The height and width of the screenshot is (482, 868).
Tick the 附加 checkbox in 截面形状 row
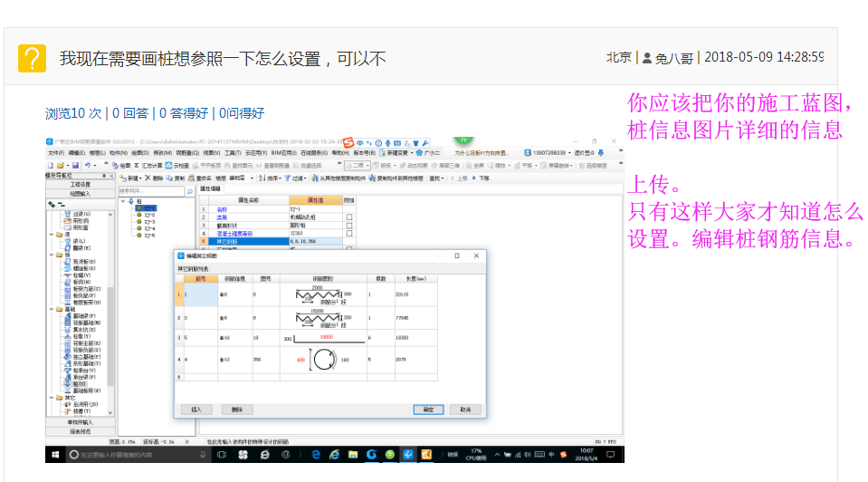pos(349,226)
